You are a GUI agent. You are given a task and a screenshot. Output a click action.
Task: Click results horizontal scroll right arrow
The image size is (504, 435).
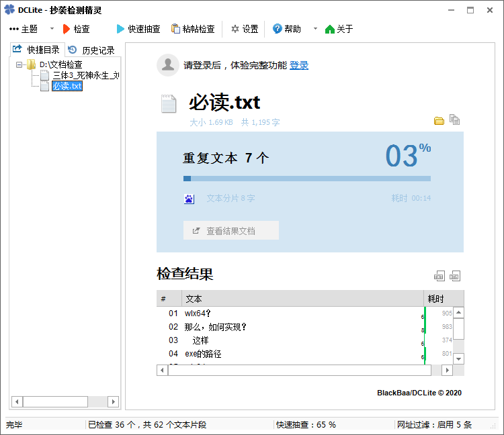(447, 370)
